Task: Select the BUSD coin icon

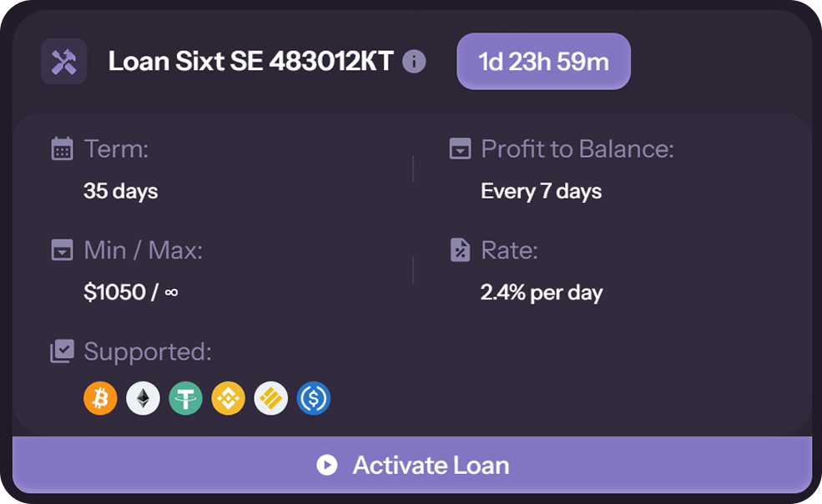Action: [270, 399]
